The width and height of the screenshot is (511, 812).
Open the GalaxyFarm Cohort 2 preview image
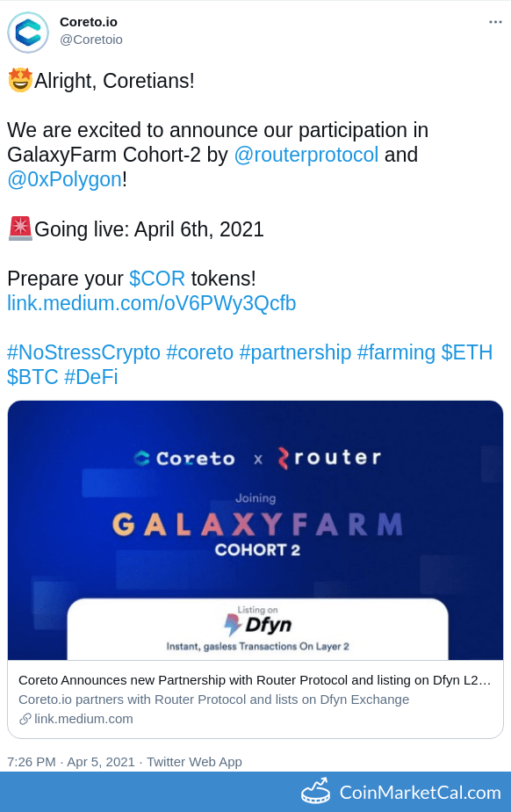255,530
